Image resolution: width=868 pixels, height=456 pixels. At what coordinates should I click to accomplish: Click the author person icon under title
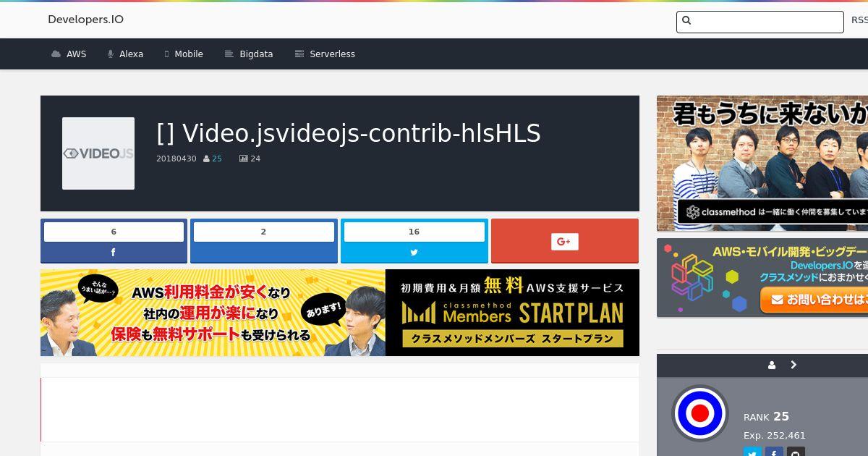207,159
